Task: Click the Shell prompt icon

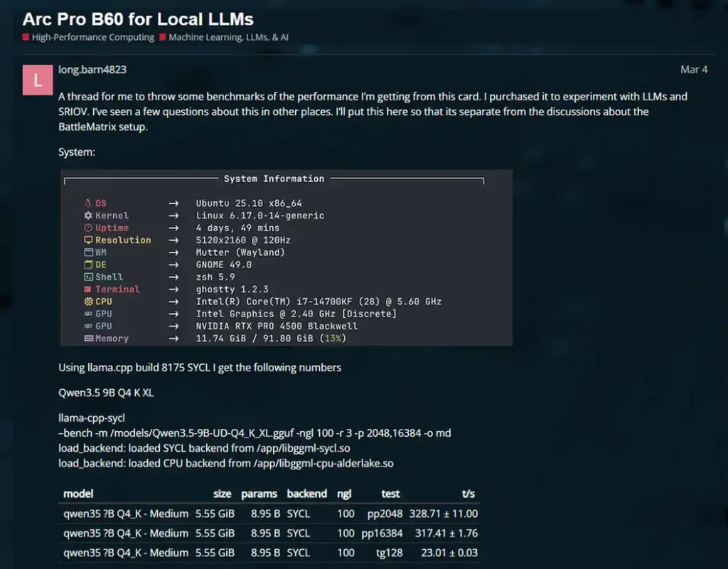Action: tap(88, 277)
